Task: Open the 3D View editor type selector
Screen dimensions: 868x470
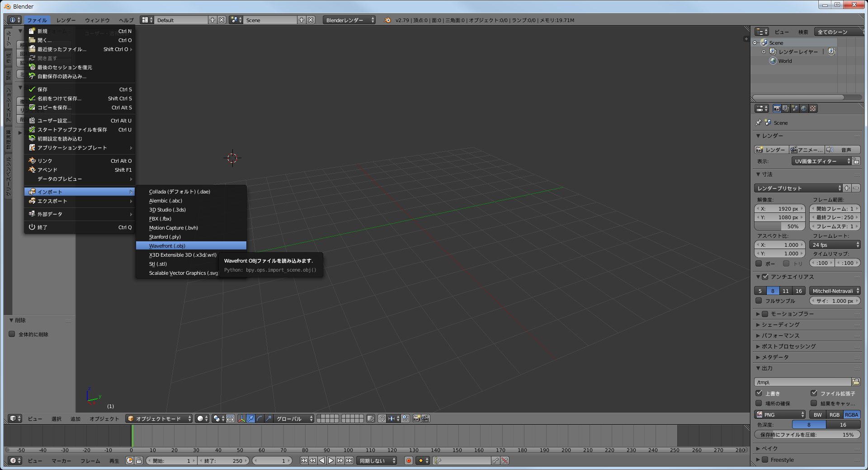Action: (x=15, y=418)
